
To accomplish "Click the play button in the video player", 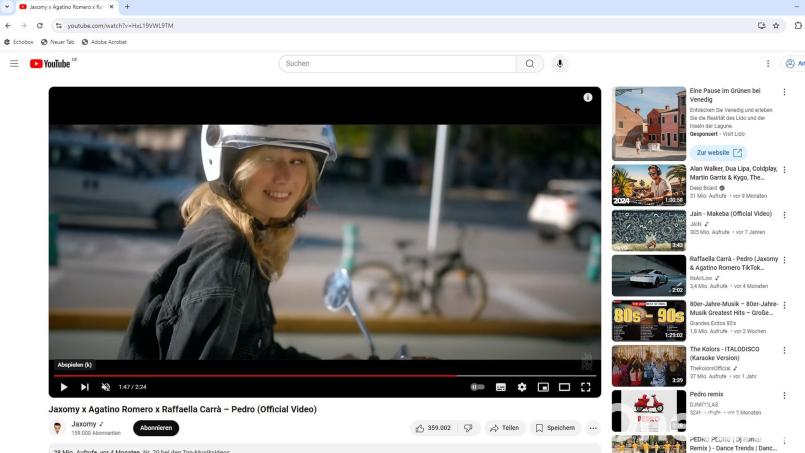I will tap(64, 387).
